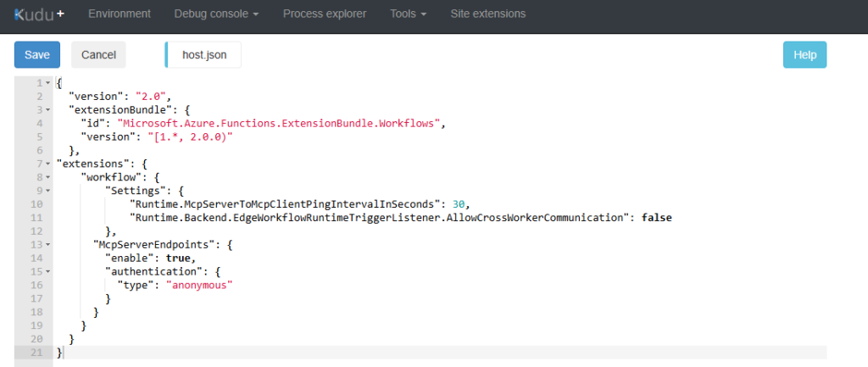
Task: Fold the Settings block on line 9
Action: click(x=48, y=191)
